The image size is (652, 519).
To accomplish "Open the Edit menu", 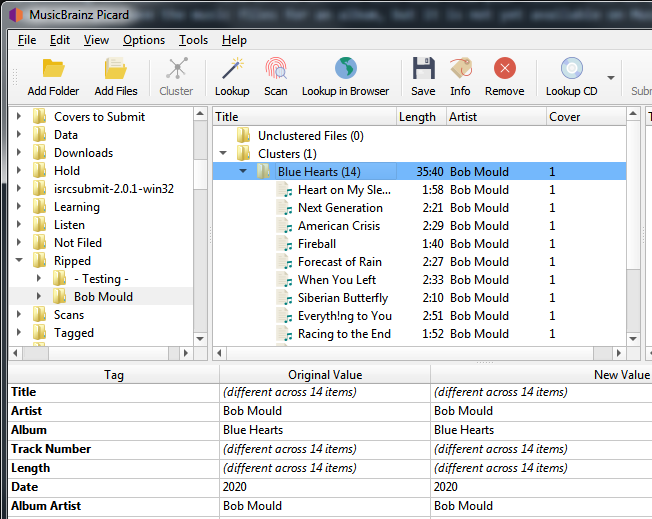I will (x=60, y=40).
